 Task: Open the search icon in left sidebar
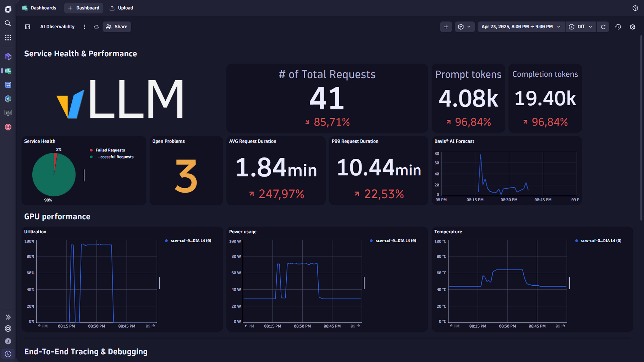pos(8,23)
